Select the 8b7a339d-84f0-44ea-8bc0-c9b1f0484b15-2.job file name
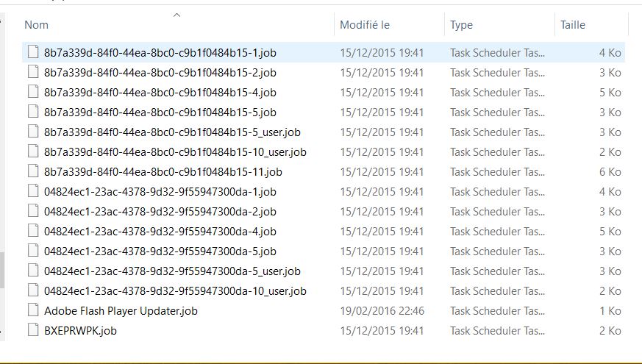Screen dimensions: 642x364 160,73
